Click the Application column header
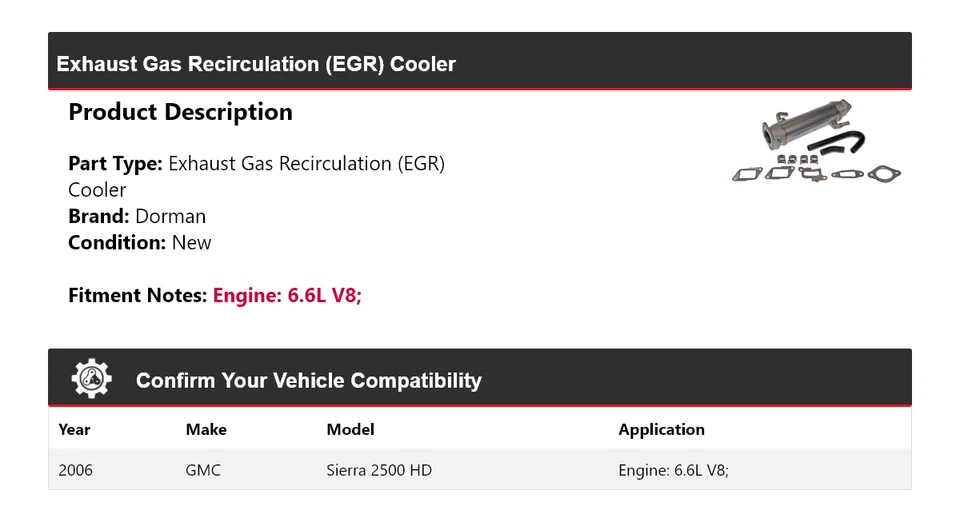The height and width of the screenshot is (522, 960). point(661,430)
